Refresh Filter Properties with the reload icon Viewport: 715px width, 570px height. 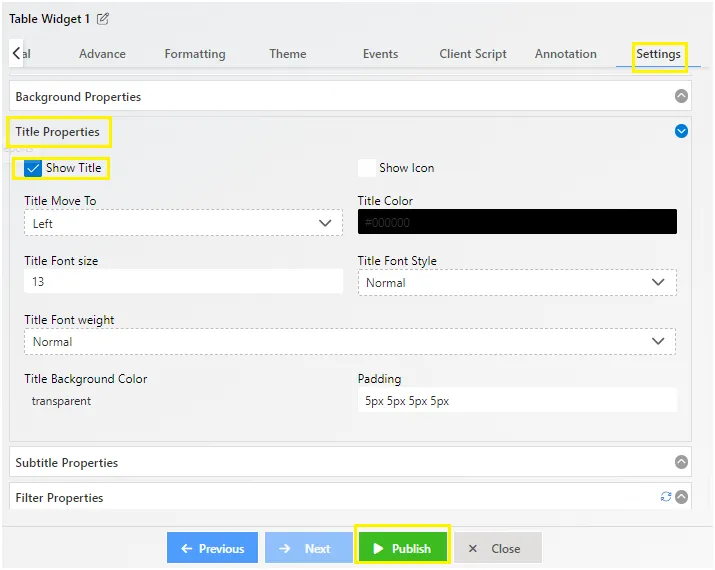click(666, 497)
